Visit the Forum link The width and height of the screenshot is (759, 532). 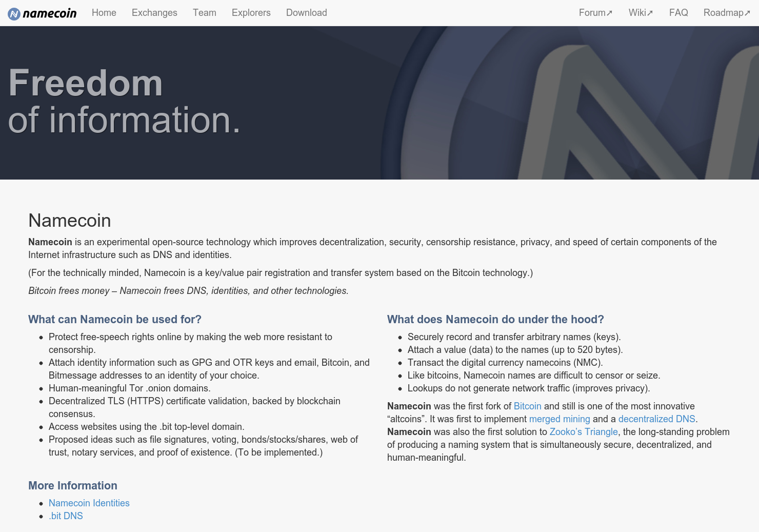click(x=591, y=13)
